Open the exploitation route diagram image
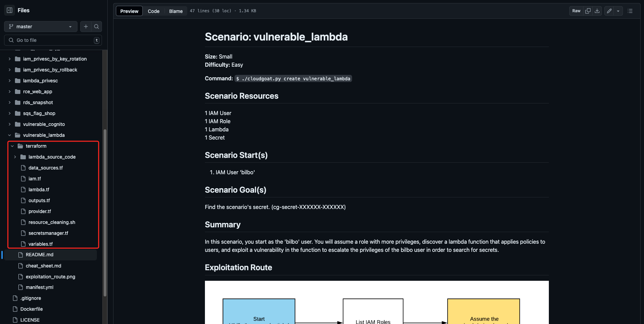Viewport: 644px width, 324px height. [377, 302]
